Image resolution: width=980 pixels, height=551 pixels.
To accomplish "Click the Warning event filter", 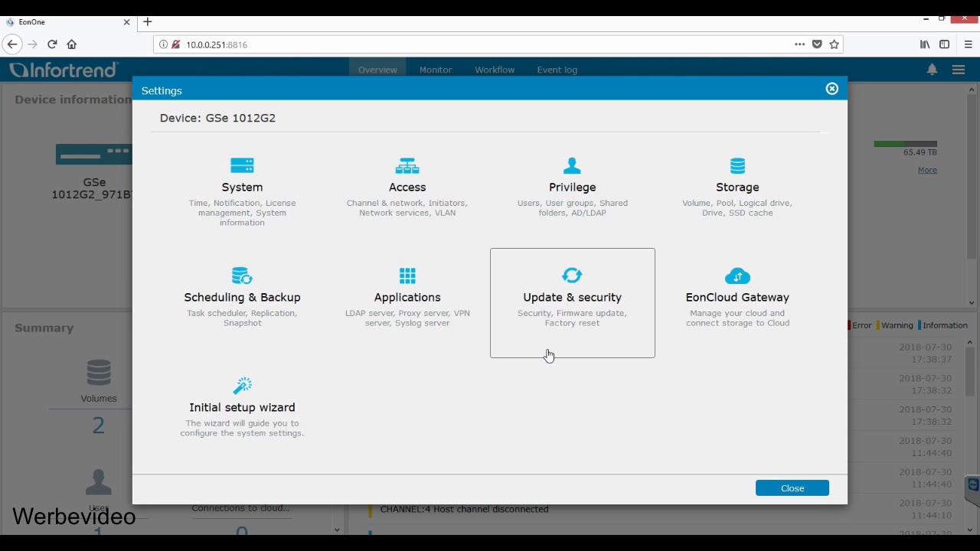I will (894, 325).
